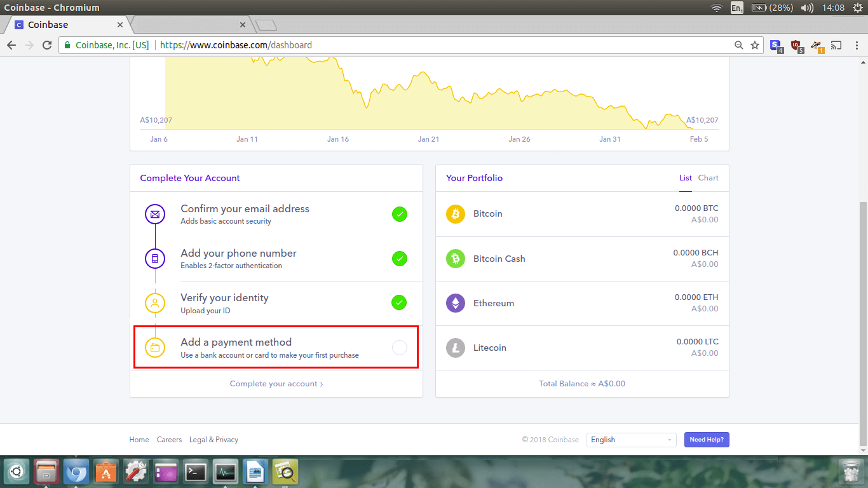The image size is (868, 488).
Task: Click the purple Ethereum coin icon
Action: pyautogui.click(x=456, y=303)
